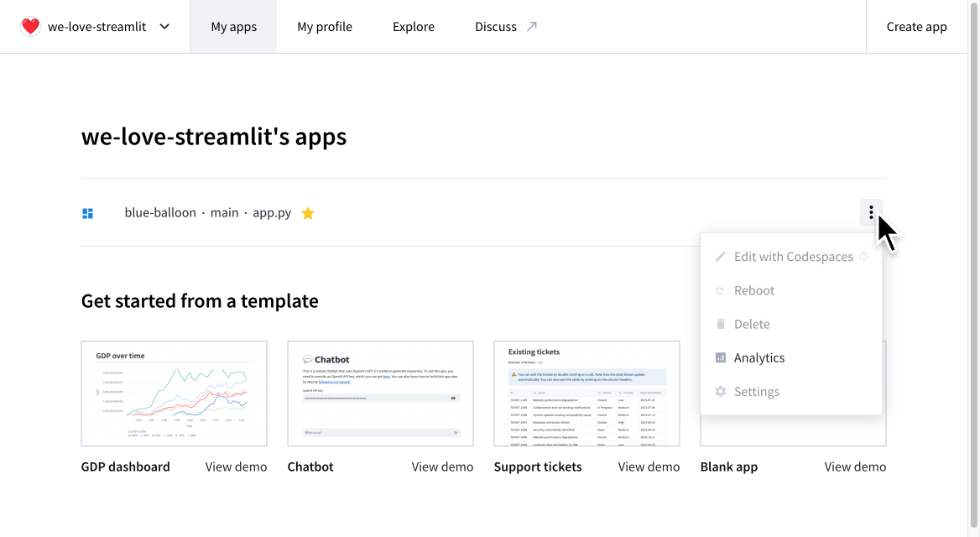Image resolution: width=980 pixels, height=537 pixels.
Task: Open the three-dot overflow menu for blue-balloon
Action: [871, 212]
